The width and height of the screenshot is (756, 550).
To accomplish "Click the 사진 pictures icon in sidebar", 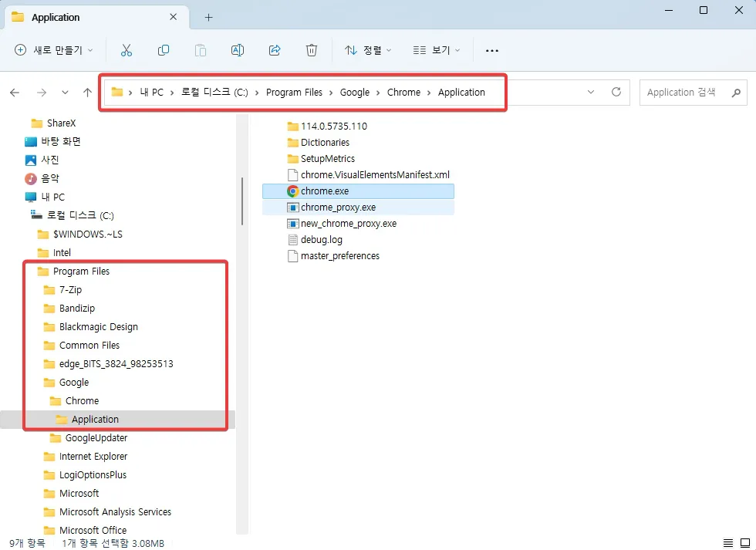I will tap(30, 160).
